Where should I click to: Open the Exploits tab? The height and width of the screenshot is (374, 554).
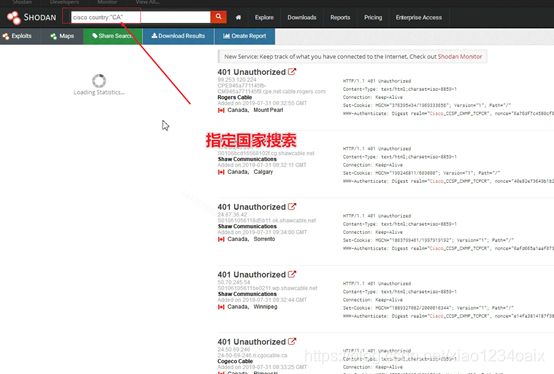click(x=17, y=36)
